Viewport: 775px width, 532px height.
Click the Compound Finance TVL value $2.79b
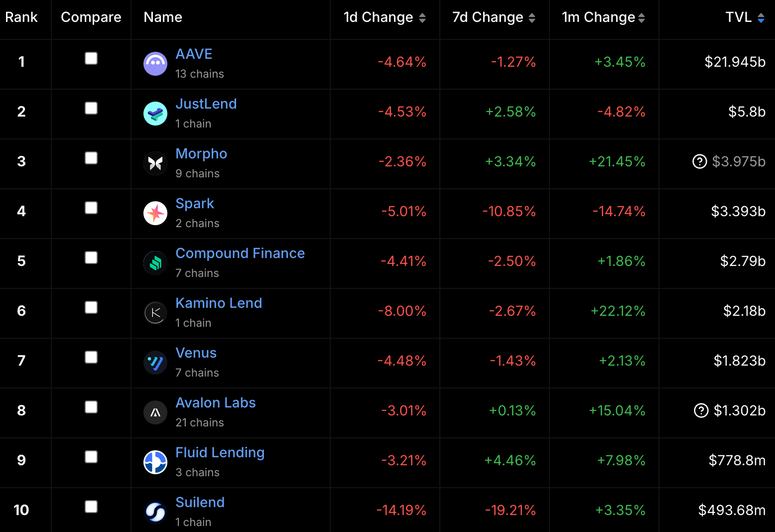[x=743, y=261]
